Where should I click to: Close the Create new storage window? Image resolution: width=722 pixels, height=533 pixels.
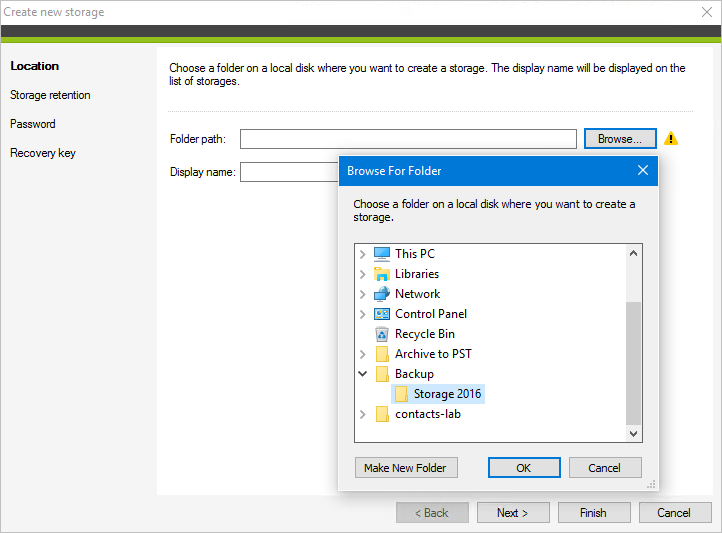pos(707,12)
